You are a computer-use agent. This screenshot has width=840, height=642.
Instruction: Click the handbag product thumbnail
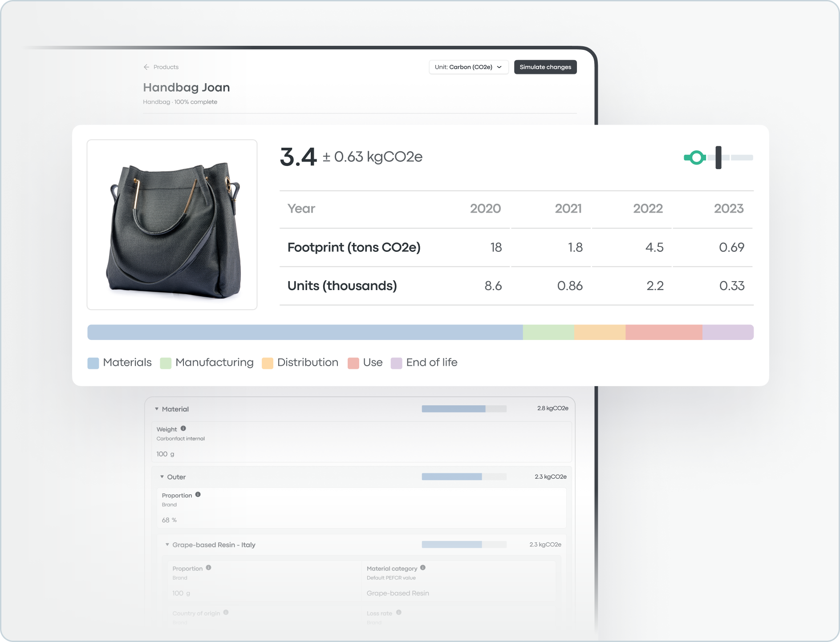point(172,224)
